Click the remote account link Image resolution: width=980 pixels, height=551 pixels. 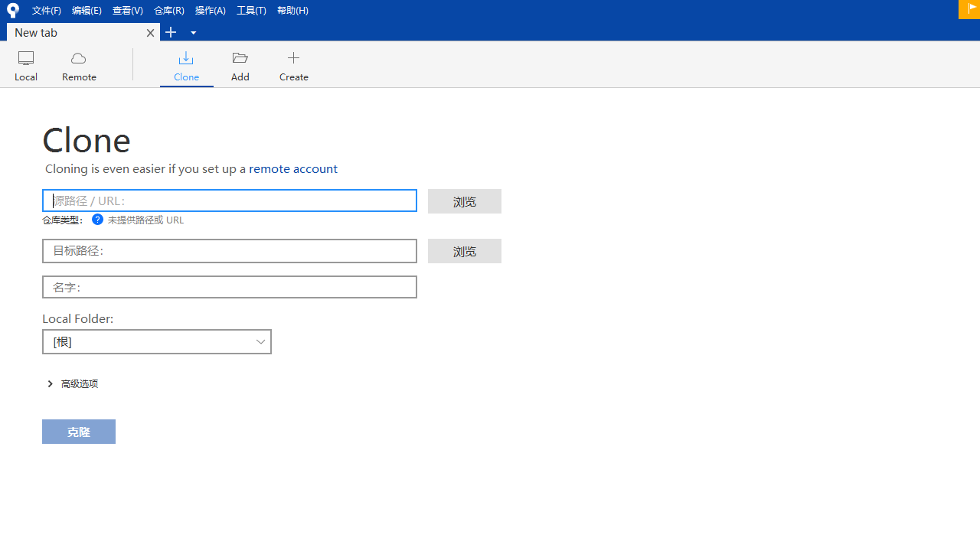tap(292, 168)
